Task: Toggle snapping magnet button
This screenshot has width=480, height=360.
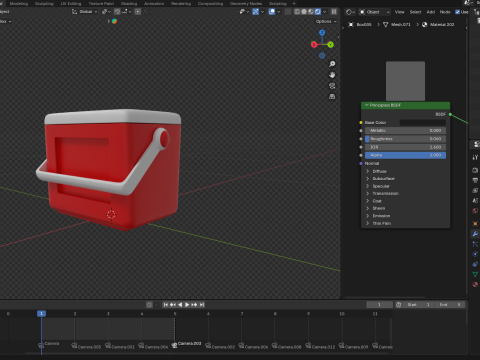Action: (117, 12)
